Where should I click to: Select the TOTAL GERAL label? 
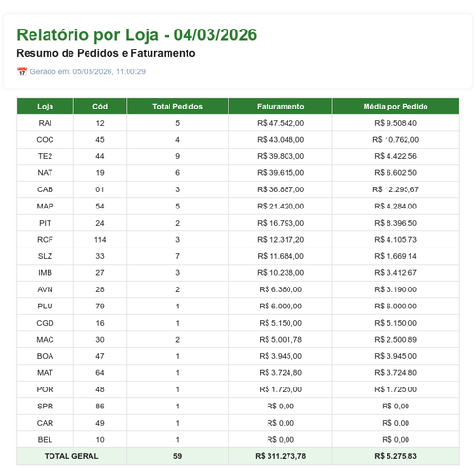coord(71,456)
